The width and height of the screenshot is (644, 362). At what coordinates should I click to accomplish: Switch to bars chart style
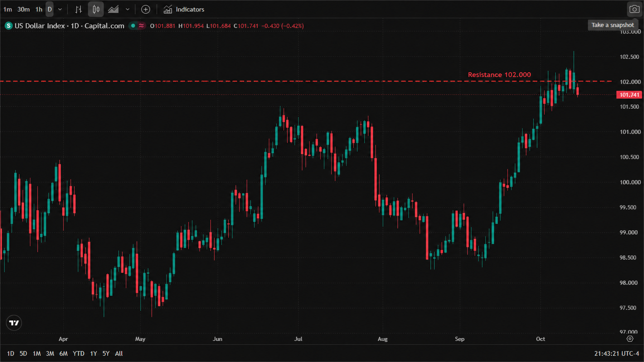pos(79,9)
